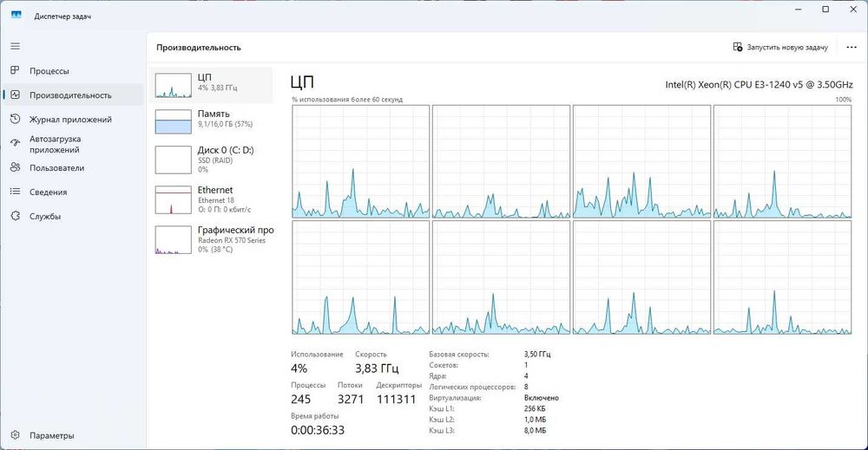Click Запустить новую задачу button
This screenshot has width=868, height=450.
click(x=780, y=48)
